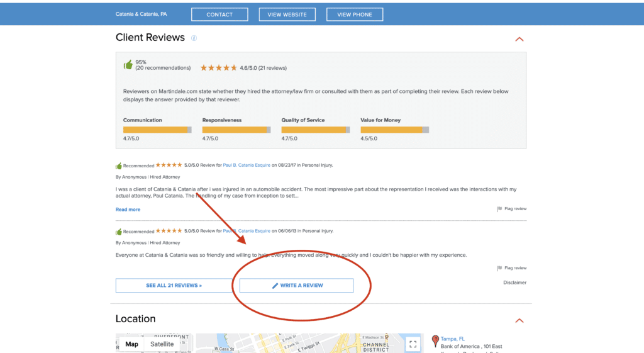Click the Responsiveness rating bar
Viewport: 644px width, 353px height.
pos(236,130)
